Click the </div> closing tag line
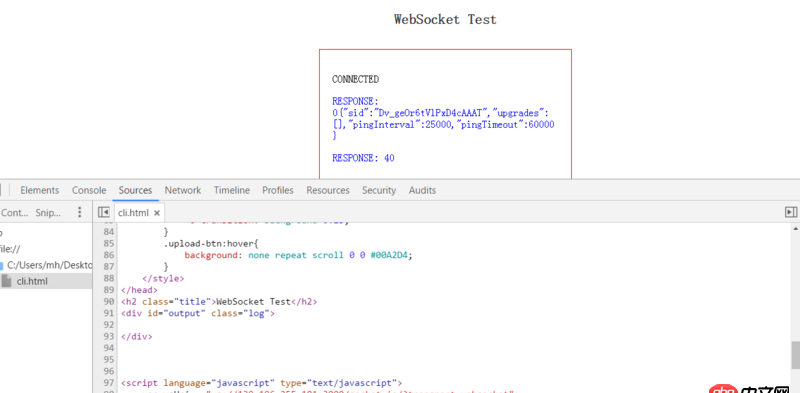This screenshot has width=800, height=393. click(137, 336)
